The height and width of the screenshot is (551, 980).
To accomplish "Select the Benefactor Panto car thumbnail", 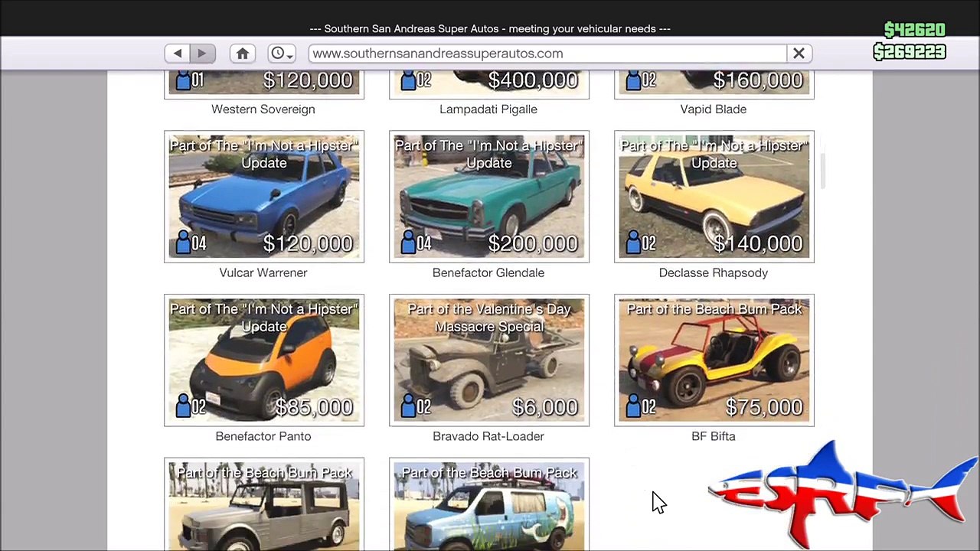I will (264, 360).
